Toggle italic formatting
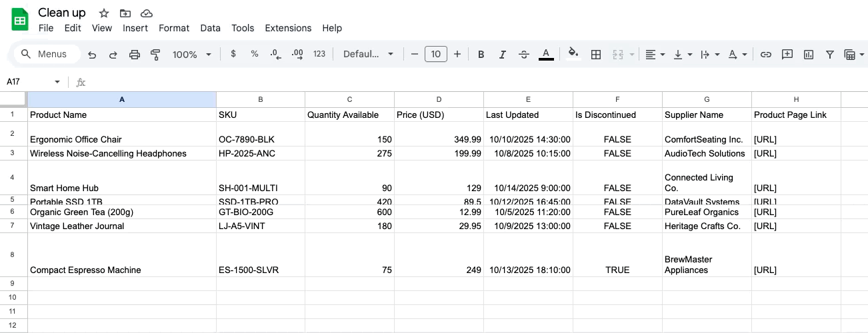Viewport: 868px width, 333px height. coord(503,55)
